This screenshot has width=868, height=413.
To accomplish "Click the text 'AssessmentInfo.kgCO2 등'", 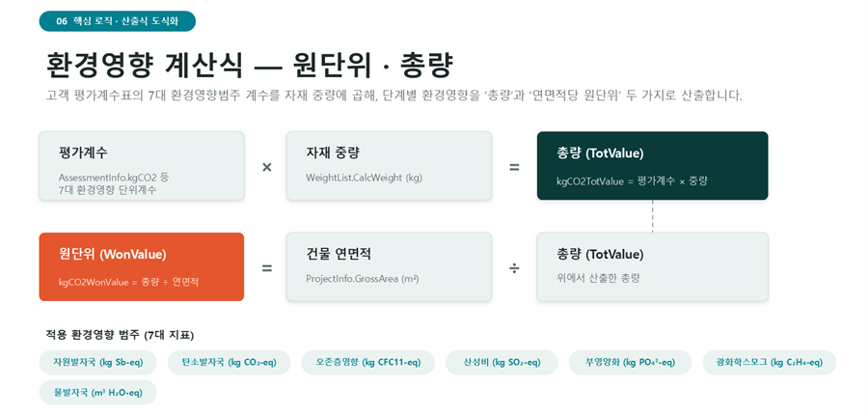I will 114,179.
